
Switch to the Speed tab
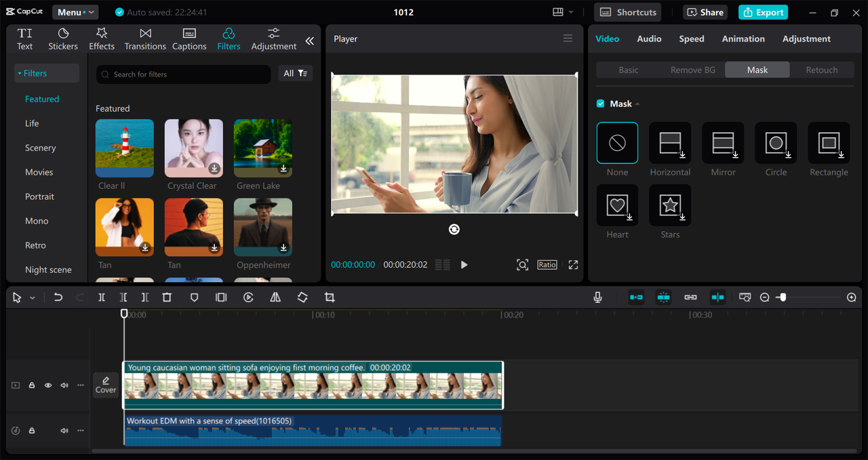pos(692,39)
